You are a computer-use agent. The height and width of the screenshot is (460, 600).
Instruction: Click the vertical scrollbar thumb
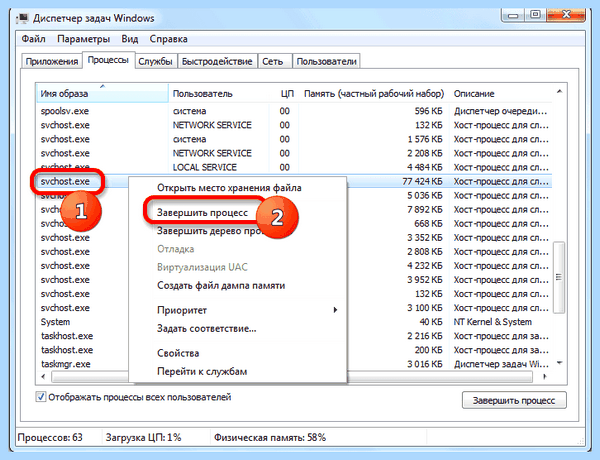(559, 277)
